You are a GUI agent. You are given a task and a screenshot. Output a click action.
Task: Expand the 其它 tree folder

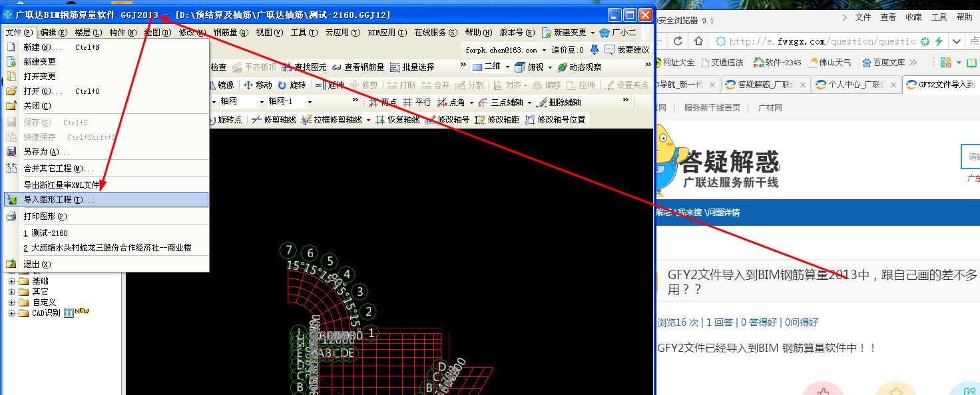11,292
